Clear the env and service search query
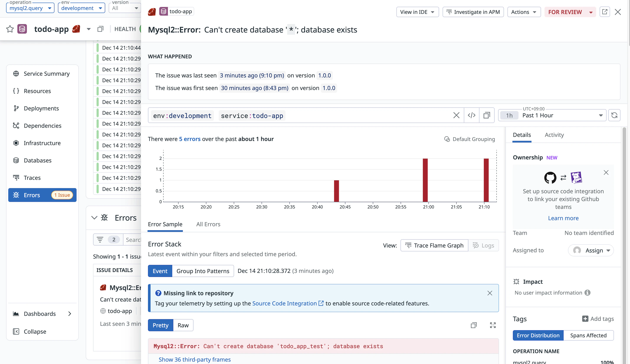Image resolution: width=630 pixels, height=364 pixels. pyautogui.click(x=456, y=115)
